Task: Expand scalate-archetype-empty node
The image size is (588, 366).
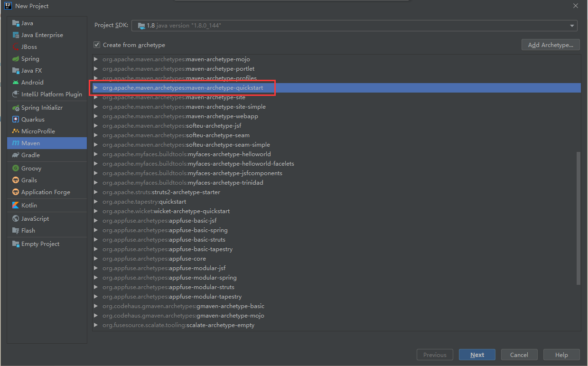Action: (96, 325)
